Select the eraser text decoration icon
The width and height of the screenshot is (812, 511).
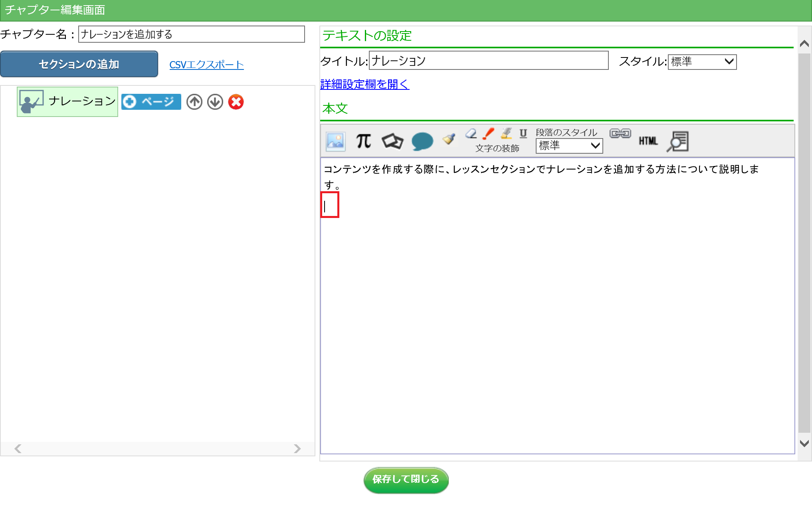471,134
